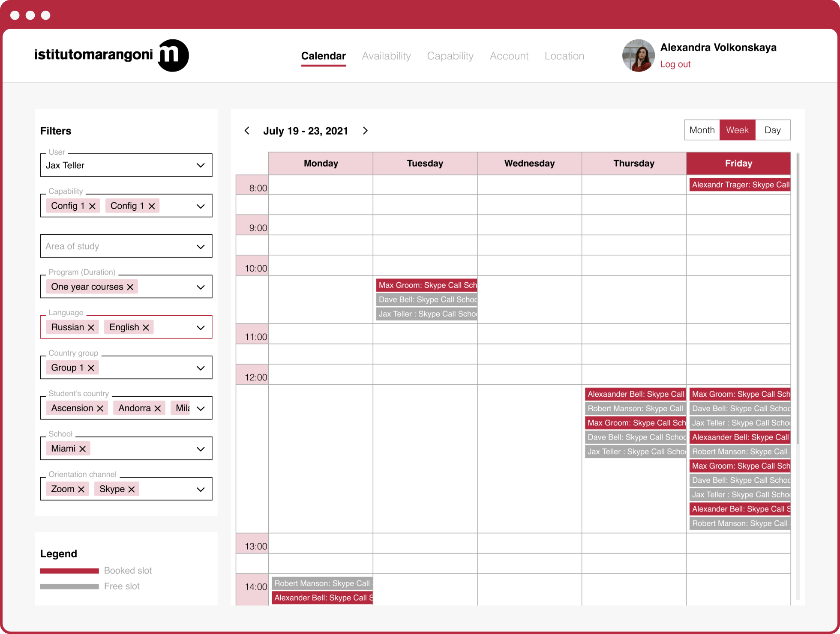Go to next week with right arrow

(x=365, y=131)
